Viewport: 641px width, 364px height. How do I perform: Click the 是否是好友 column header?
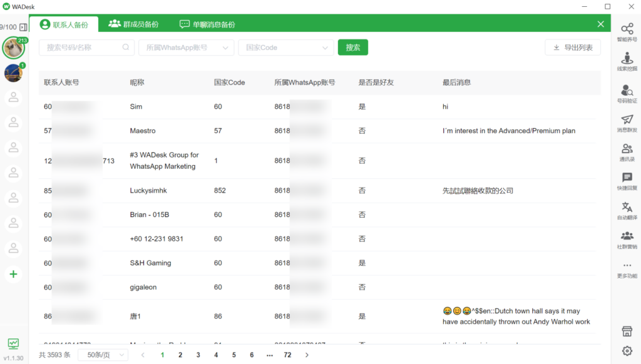click(376, 83)
